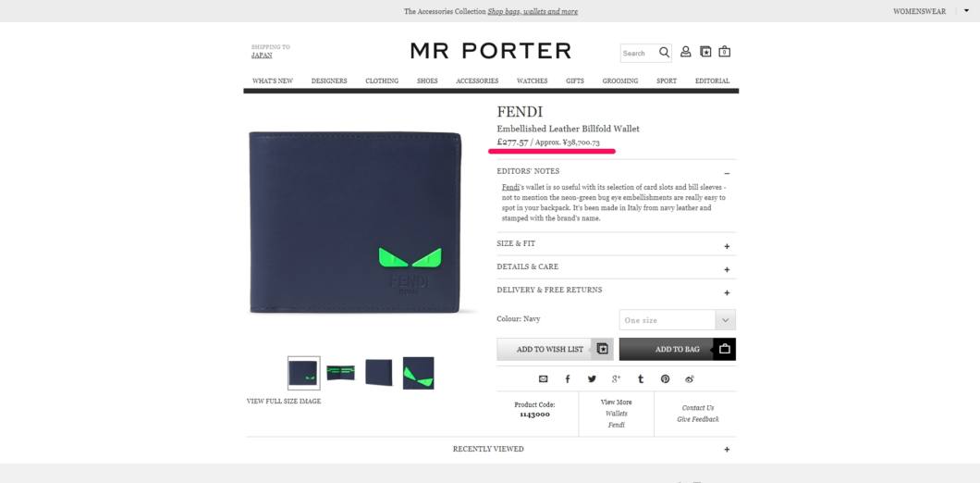Click the search magnifier icon
This screenshot has width=980, height=483.
tap(665, 53)
